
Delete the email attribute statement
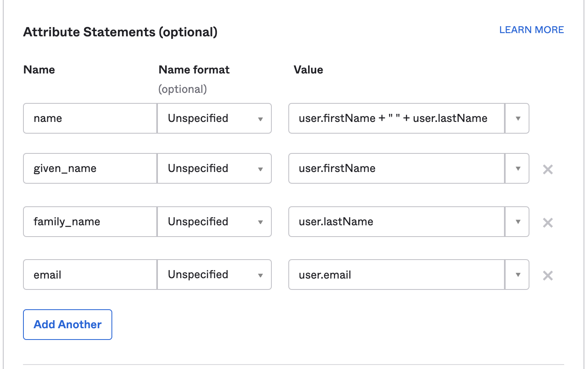(x=548, y=275)
